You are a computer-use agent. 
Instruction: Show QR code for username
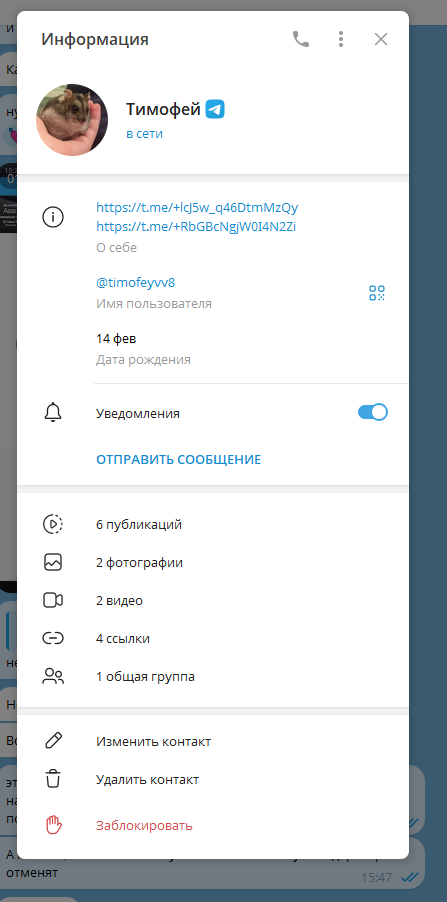pos(377,293)
